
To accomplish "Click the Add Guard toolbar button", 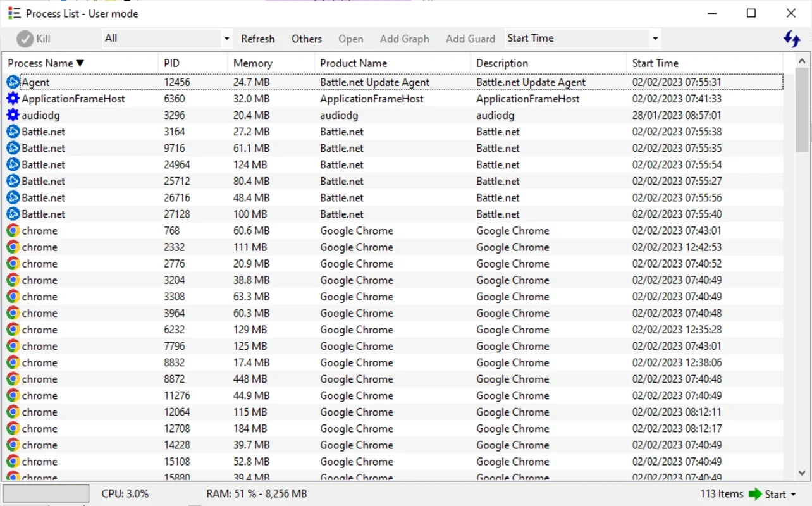I will 471,39.
